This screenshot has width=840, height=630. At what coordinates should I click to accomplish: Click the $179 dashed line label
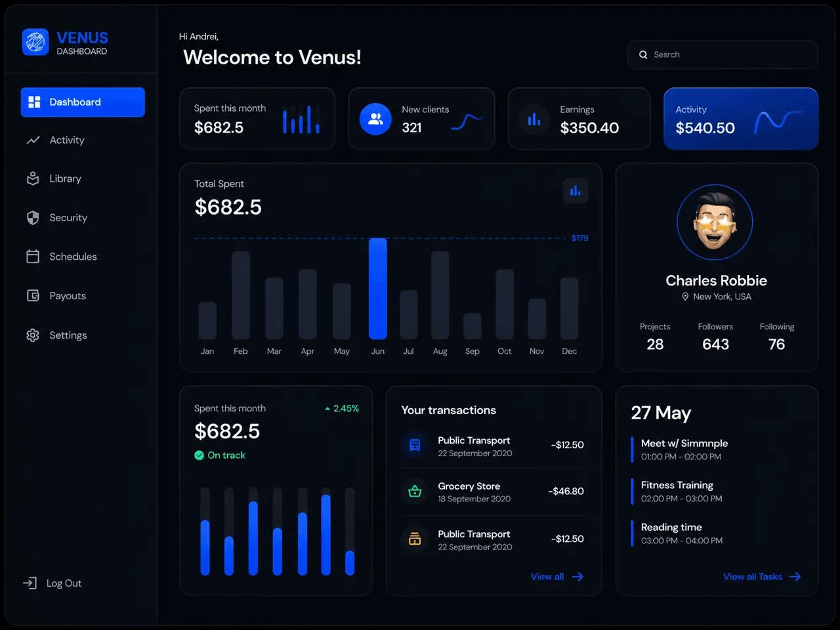579,238
